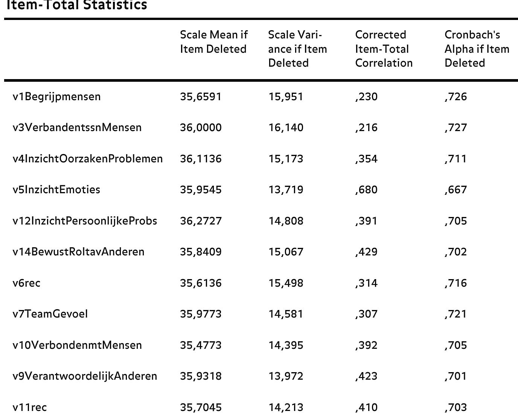Select the Scale Mean if Item Deleted header
Image resolution: width=518 pixels, height=420 pixels.
pyautogui.click(x=213, y=42)
